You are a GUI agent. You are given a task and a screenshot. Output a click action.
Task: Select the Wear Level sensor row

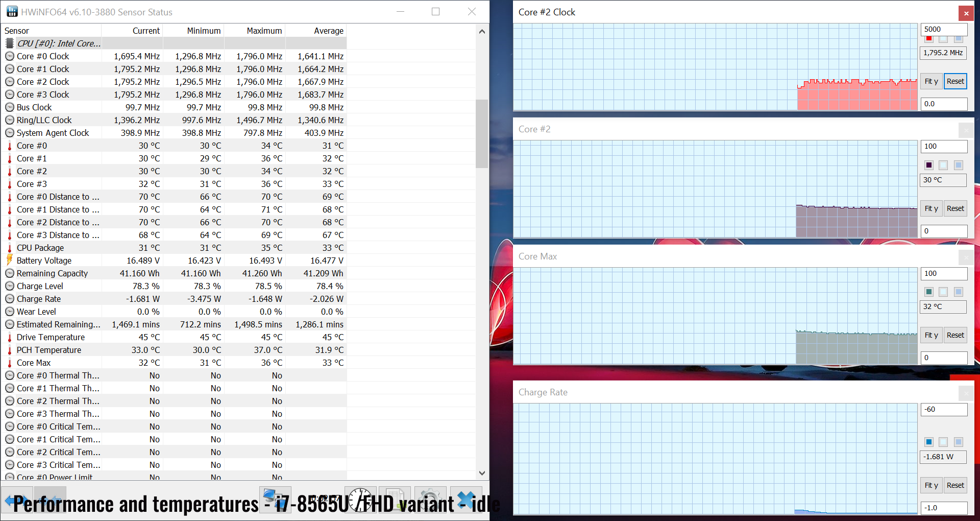click(x=174, y=312)
